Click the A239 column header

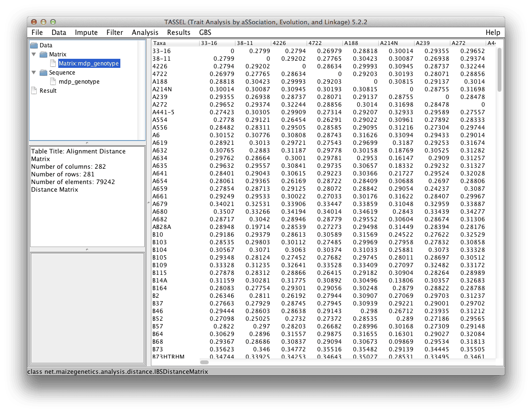coord(432,43)
